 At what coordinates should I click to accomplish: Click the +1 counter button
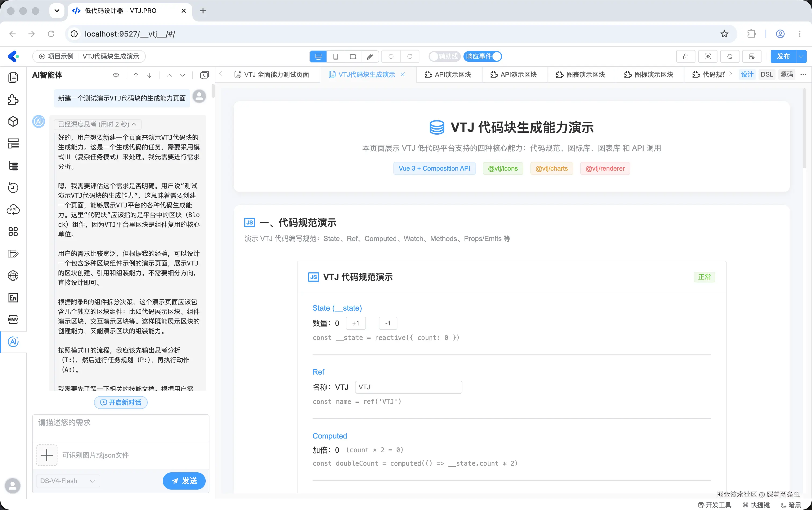coord(356,323)
